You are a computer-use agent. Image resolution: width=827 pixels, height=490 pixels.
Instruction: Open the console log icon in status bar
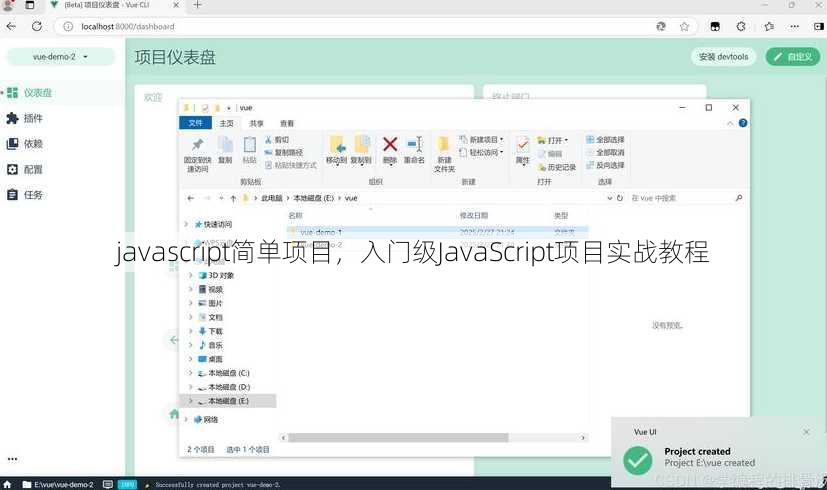(108, 484)
